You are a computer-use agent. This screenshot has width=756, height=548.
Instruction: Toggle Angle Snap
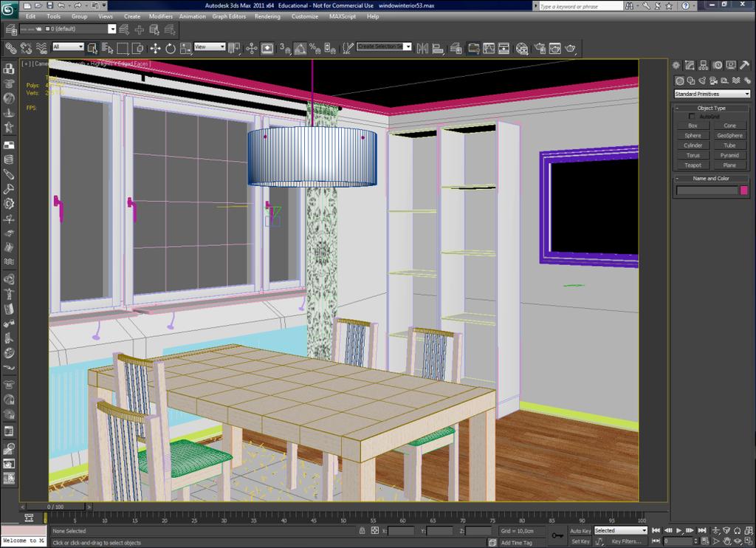click(x=300, y=48)
